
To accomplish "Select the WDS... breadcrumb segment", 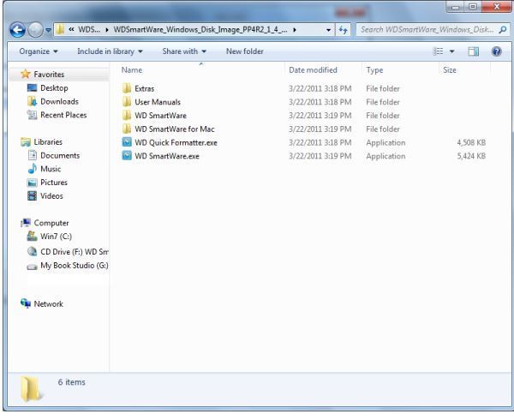I will click(x=89, y=29).
